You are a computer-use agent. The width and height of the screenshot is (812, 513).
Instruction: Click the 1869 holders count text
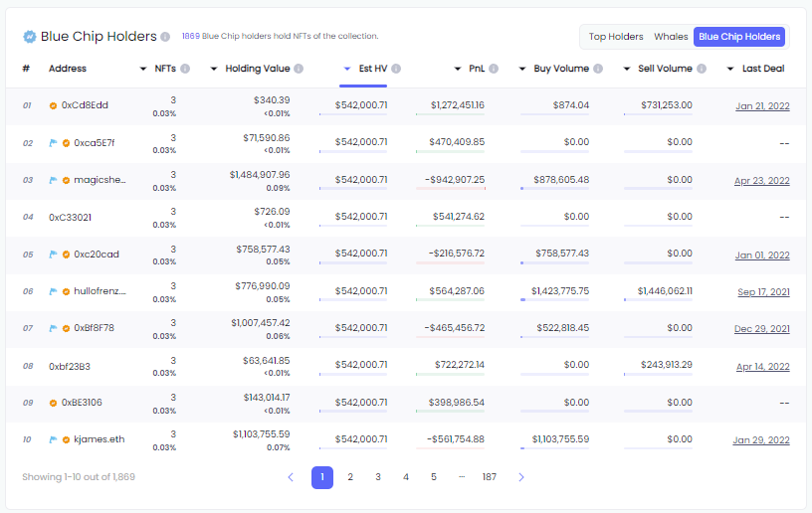pos(191,36)
